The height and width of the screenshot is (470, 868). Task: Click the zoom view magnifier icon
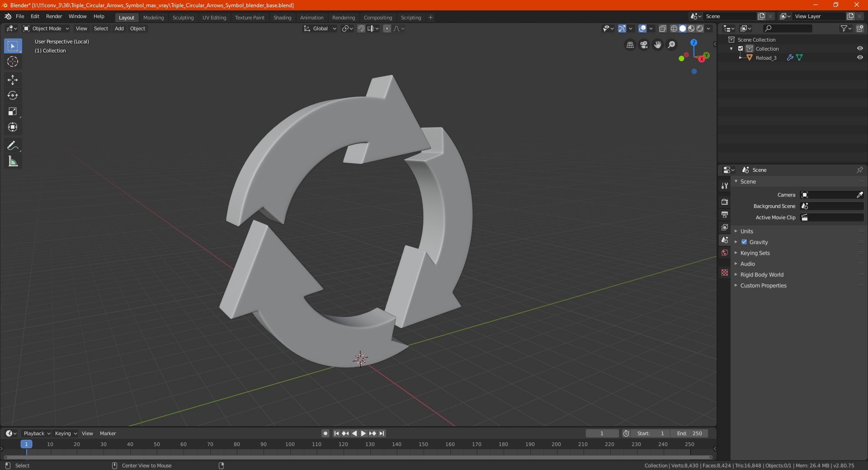coord(672,45)
